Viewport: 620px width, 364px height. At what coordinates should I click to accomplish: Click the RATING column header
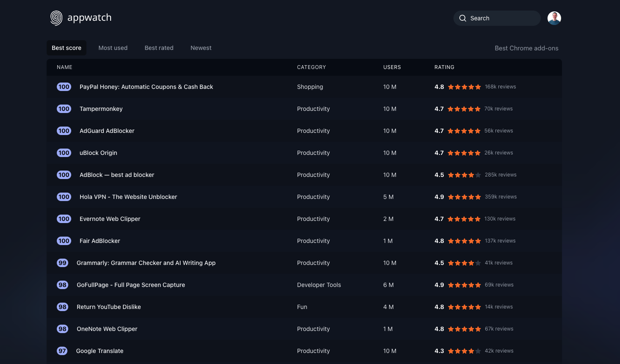click(444, 67)
